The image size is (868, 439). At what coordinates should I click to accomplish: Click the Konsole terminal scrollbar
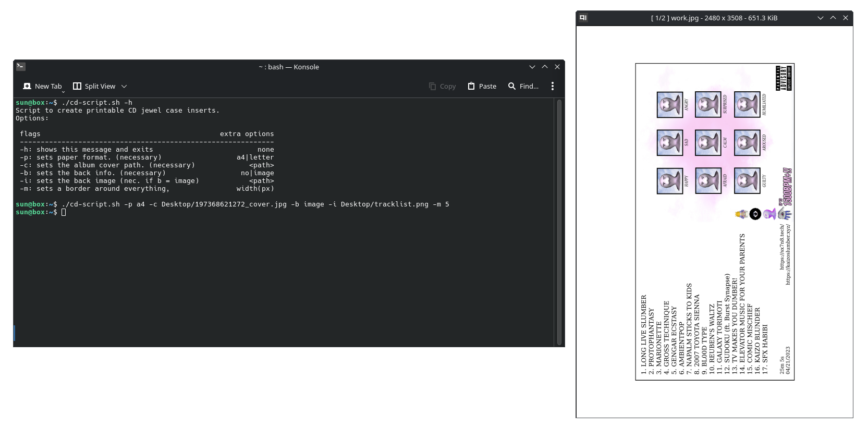(x=559, y=222)
